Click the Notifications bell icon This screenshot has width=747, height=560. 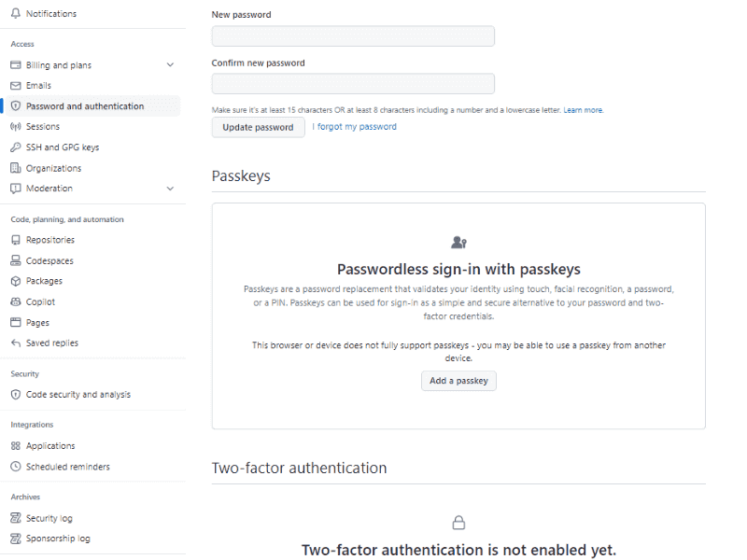pyautogui.click(x=16, y=14)
